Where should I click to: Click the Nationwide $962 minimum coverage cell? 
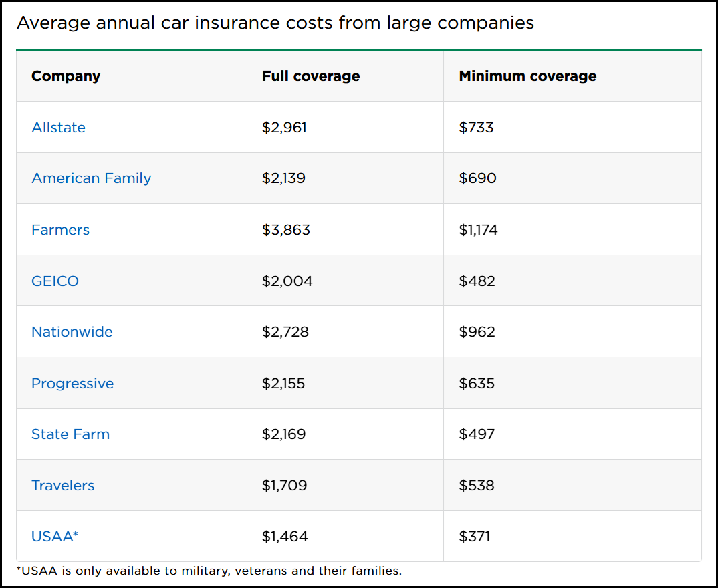[x=477, y=332]
